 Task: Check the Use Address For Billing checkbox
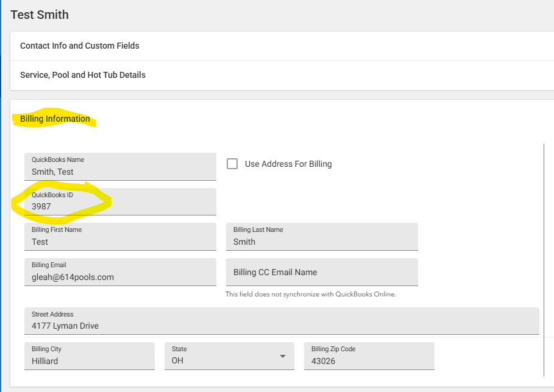tap(232, 164)
